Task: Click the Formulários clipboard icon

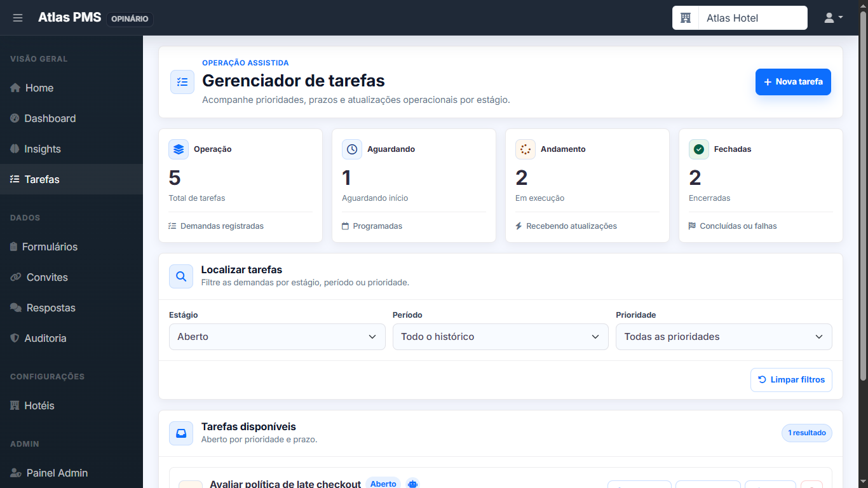Action: (x=14, y=247)
